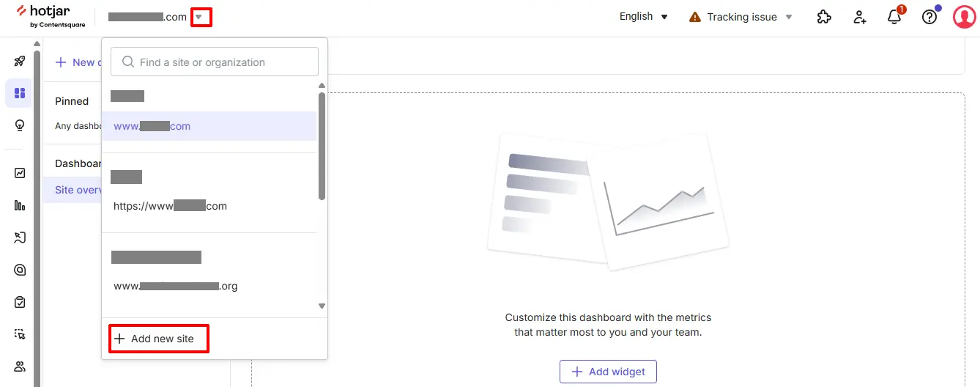Click the site list scrollbar down arrow
Screen dimensions: 980x387
[322, 306]
